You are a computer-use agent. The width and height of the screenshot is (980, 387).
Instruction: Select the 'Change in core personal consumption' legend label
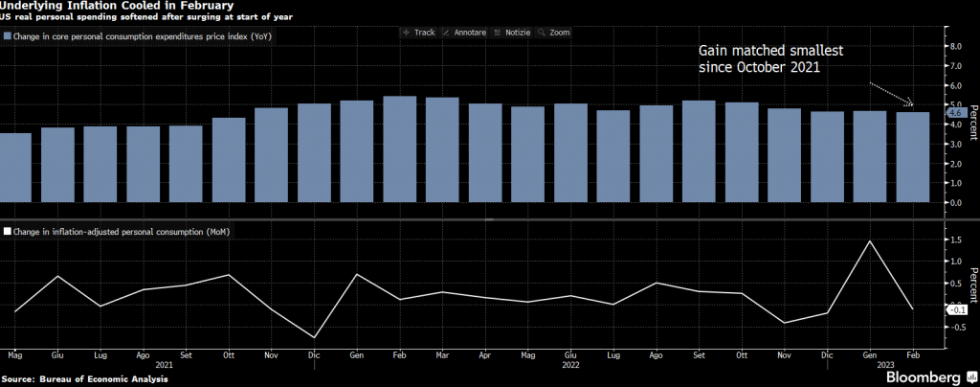[x=128, y=36]
